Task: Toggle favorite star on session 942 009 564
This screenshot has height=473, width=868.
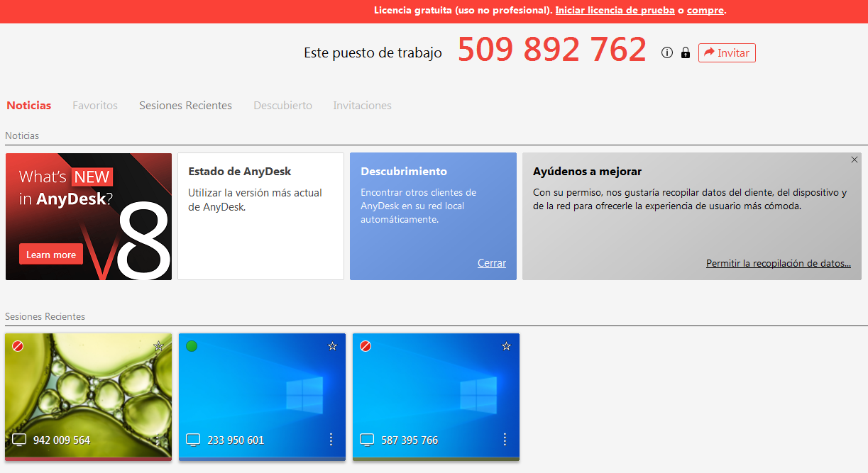Action: tap(158, 346)
